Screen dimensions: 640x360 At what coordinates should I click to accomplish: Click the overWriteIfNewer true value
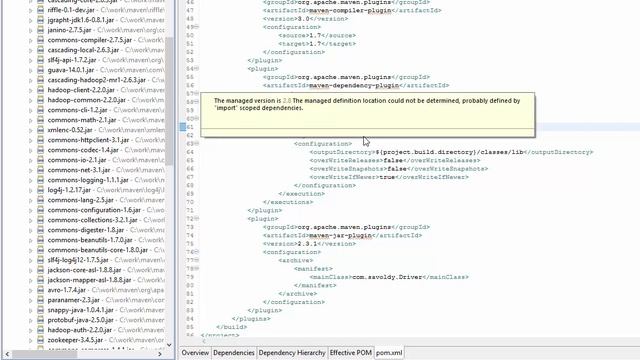point(387,177)
